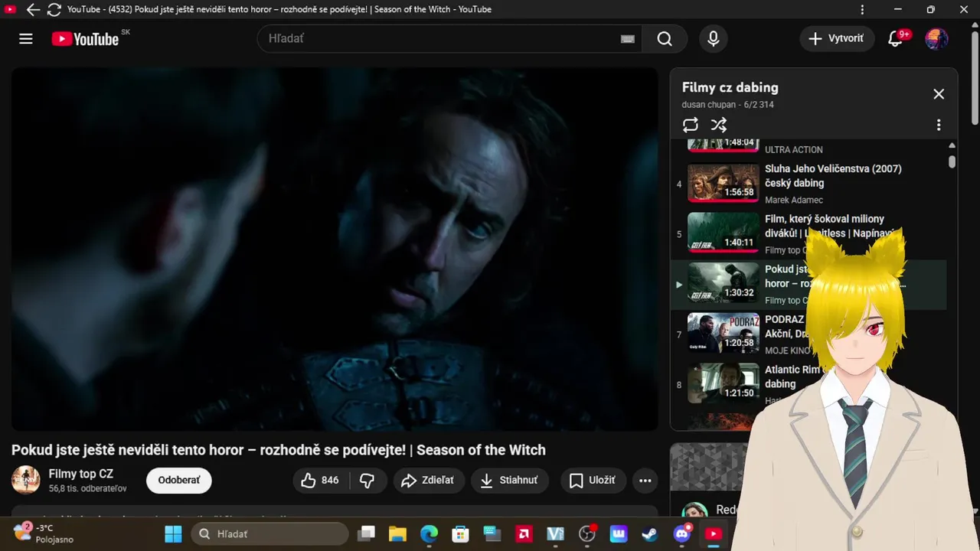Play Sluha Jeho Veličenstva (2007) video thumbnail
The width and height of the screenshot is (980, 551).
(723, 181)
